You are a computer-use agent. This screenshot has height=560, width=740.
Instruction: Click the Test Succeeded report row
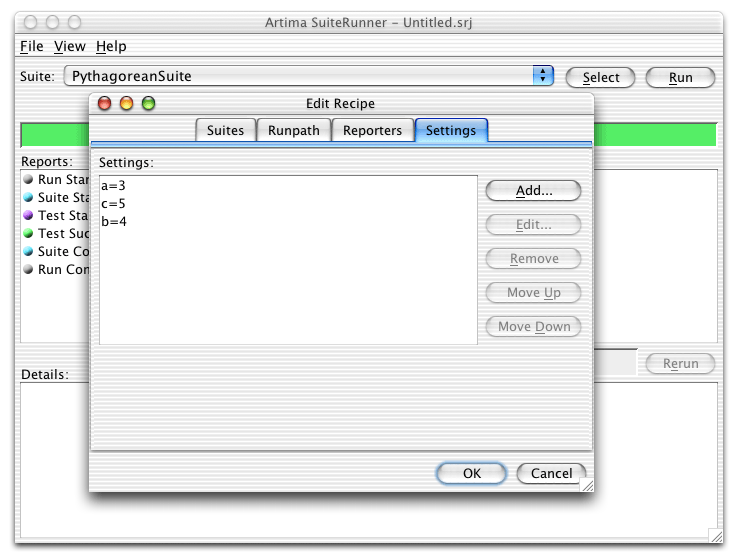(x=56, y=233)
